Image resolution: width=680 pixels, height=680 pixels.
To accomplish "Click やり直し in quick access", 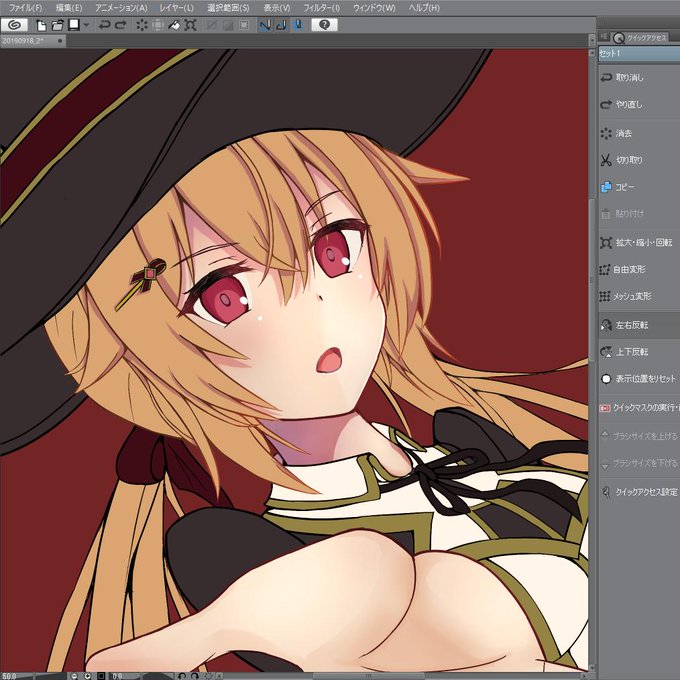I will [639, 105].
